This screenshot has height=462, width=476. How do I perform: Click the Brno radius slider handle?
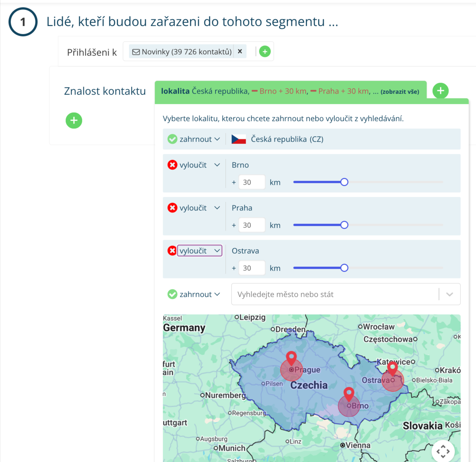[344, 182]
